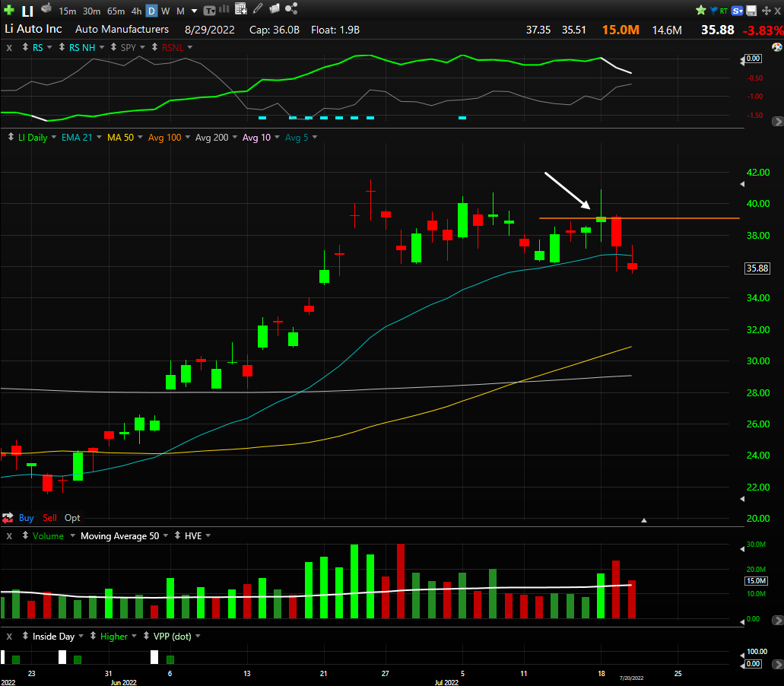
Task: Open the layouts folder icon
Action: (274, 8)
